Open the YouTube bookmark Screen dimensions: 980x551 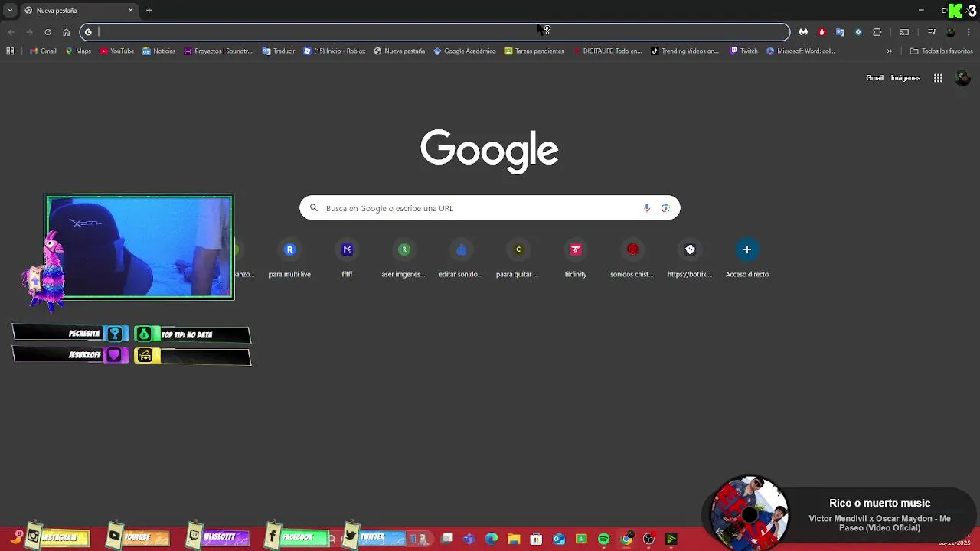click(117, 51)
